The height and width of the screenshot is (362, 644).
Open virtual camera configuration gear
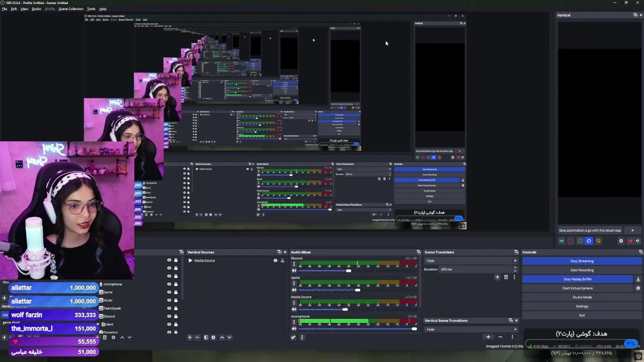pos(638,288)
